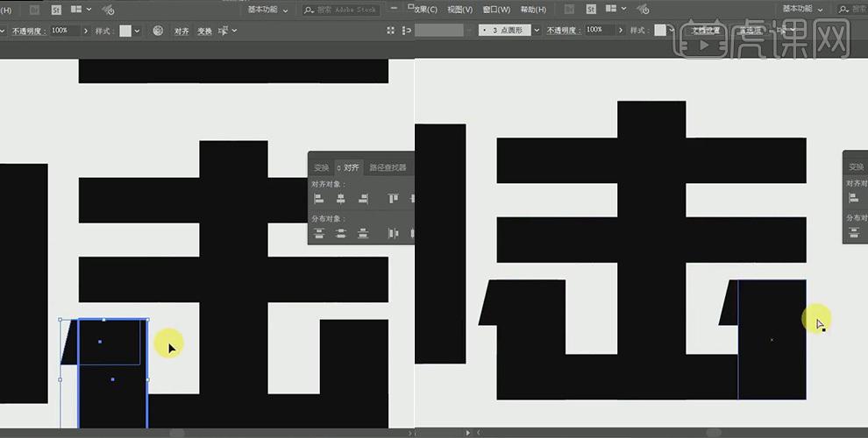
Task: Click the recolor artwork wheel icon
Action: tap(158, 31)
